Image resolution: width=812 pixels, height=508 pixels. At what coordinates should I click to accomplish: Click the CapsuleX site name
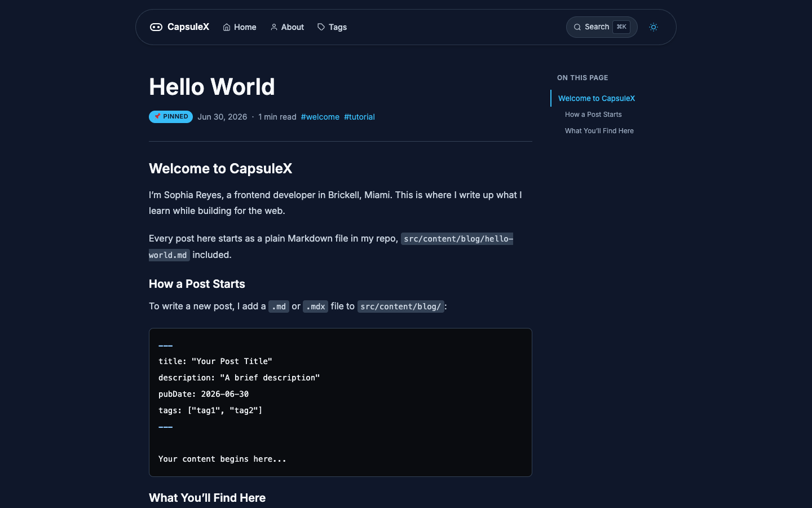(x=188, y=27)
